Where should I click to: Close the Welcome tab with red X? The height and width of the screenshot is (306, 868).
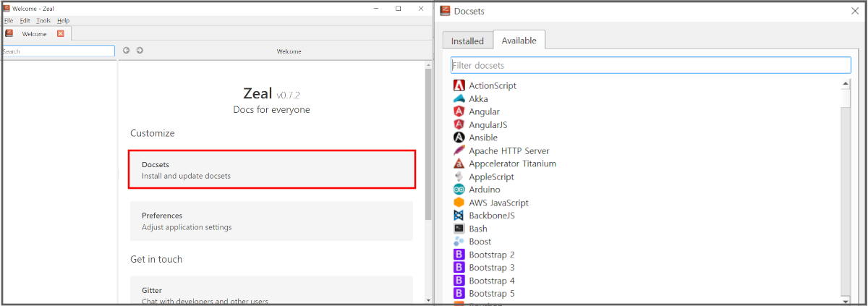pyautogui.click(x=61, y=33)
